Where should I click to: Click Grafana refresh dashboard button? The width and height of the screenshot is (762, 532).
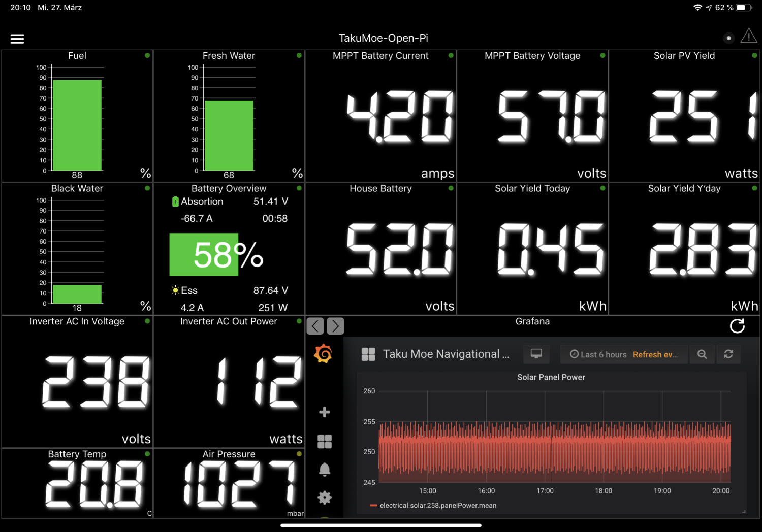click(x=728, y=354)
